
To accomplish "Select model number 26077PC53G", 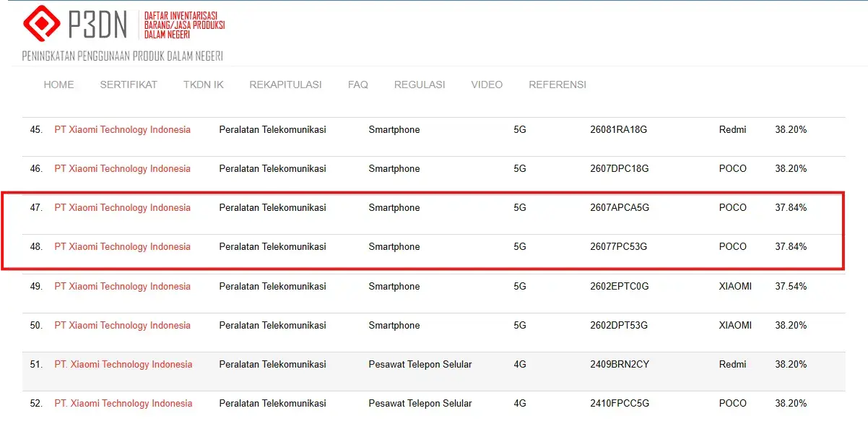I will (619, 247).
